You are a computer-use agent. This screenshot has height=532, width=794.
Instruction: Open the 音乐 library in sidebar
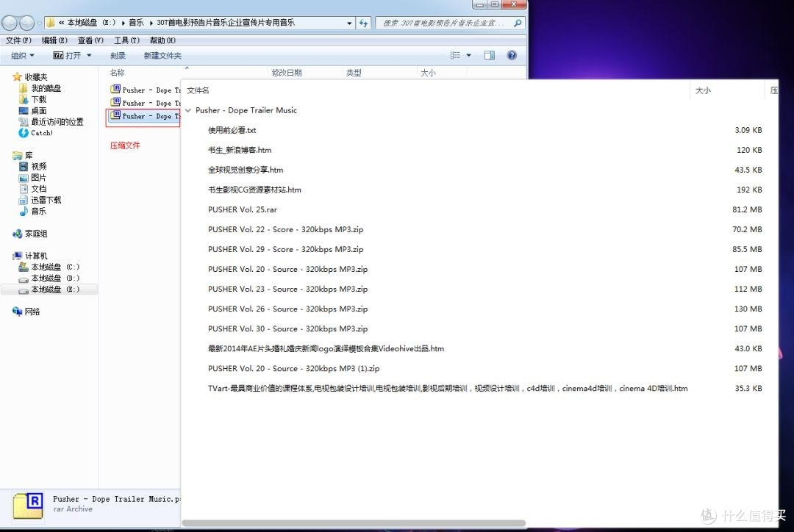click(x=33, y=211)
